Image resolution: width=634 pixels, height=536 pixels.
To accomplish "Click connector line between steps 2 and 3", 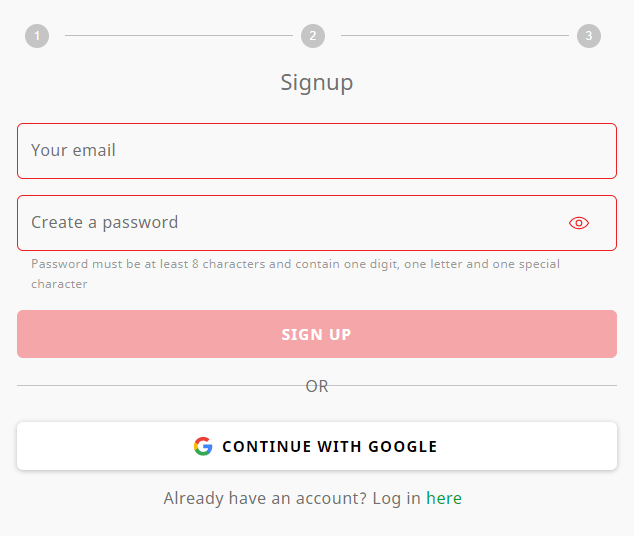I will [x=455, y=36].
